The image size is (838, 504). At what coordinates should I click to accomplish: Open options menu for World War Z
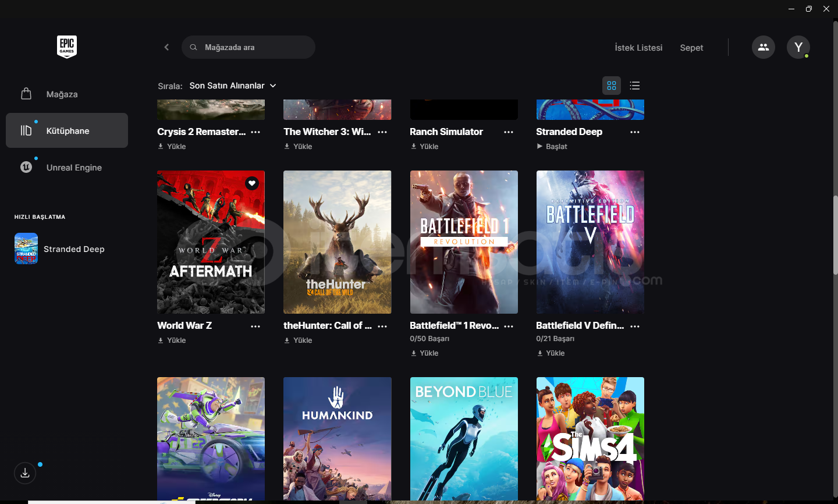(x=255, y=326)
